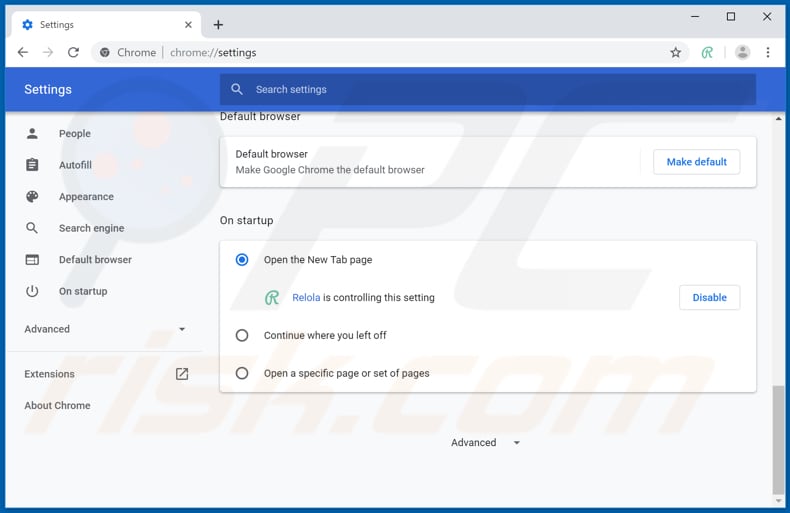
Task: Click the scrollbar up arrow
Action: [778, 119]
